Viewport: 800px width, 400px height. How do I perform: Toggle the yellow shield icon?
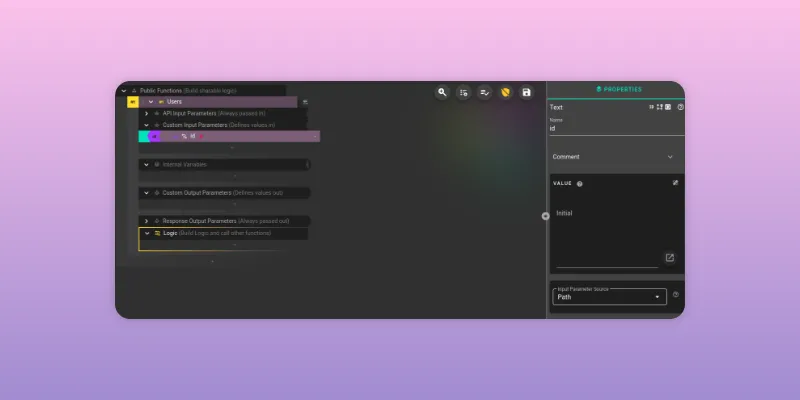(x=506, y=92)
